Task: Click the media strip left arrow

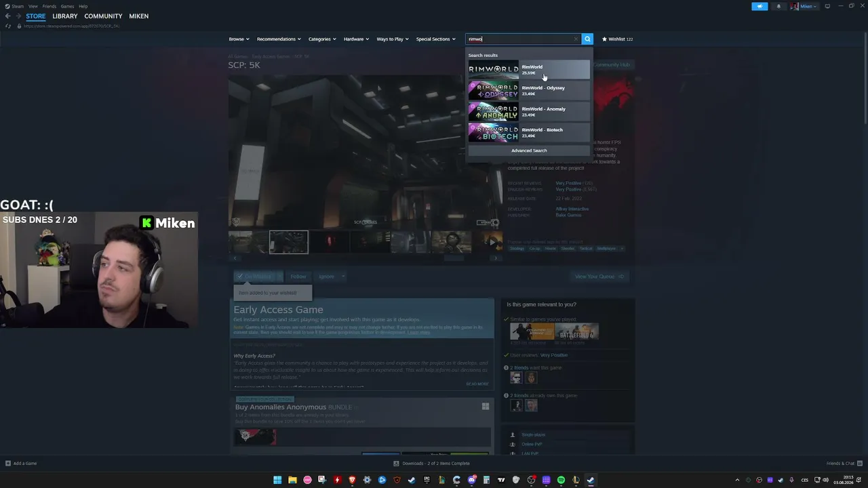Action: tap(235, 258)
